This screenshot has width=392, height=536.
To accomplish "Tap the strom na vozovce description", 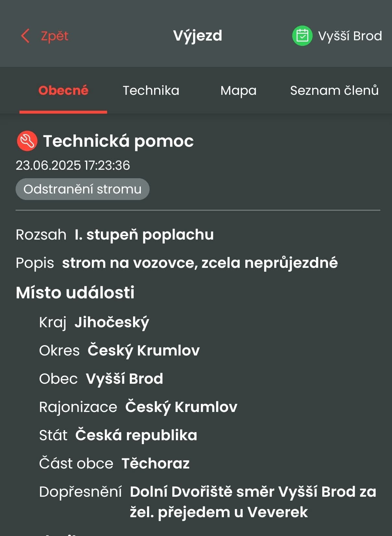I will coord(200,263).
